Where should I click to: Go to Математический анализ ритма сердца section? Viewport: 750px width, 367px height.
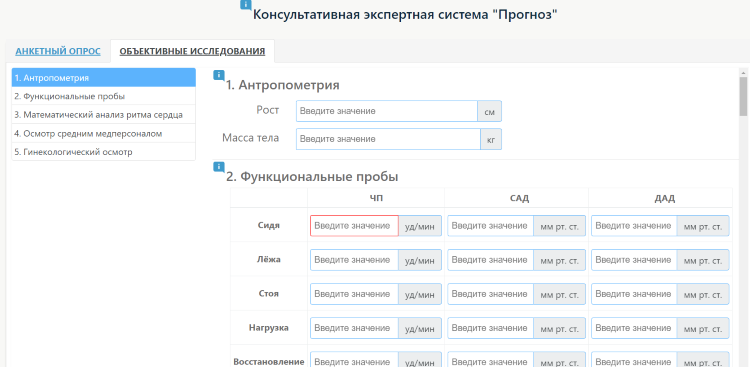104,115
